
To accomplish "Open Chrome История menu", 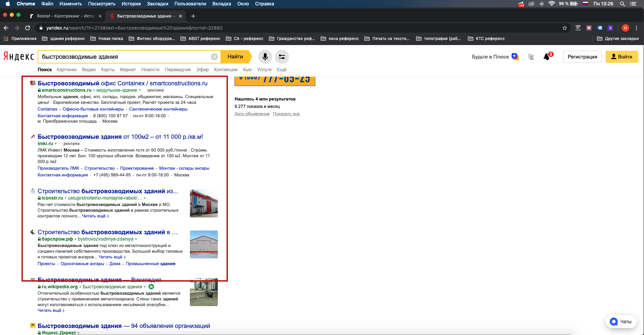I will coord(131,4).
